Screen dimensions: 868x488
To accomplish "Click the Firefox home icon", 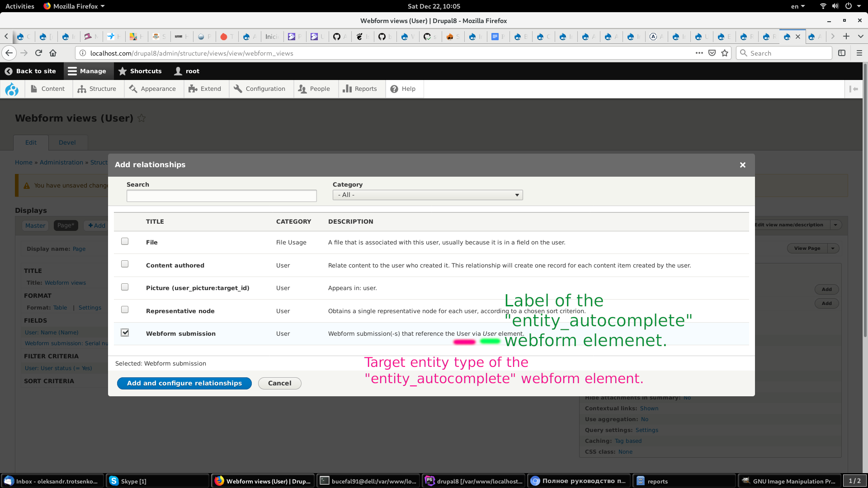I will [53, 53].
